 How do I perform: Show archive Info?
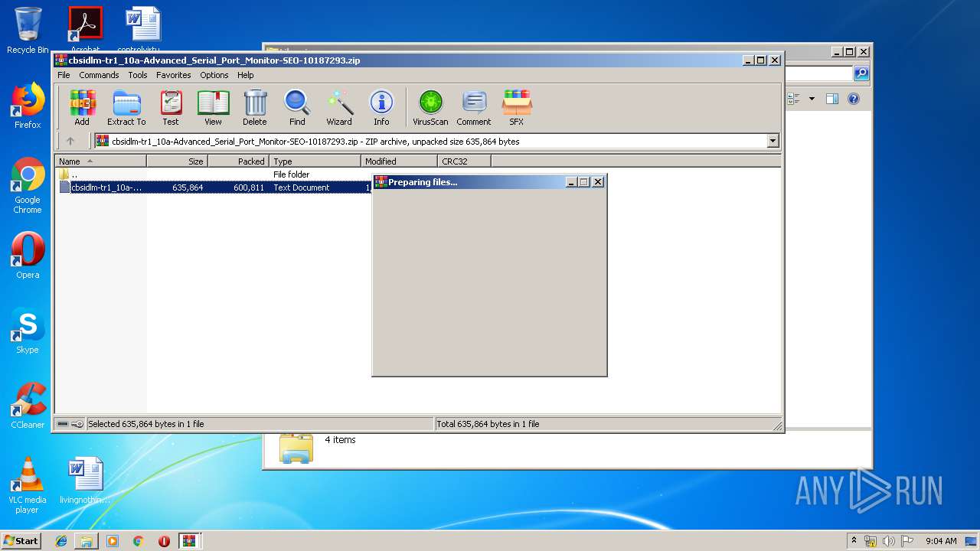(x=381, y=107)
